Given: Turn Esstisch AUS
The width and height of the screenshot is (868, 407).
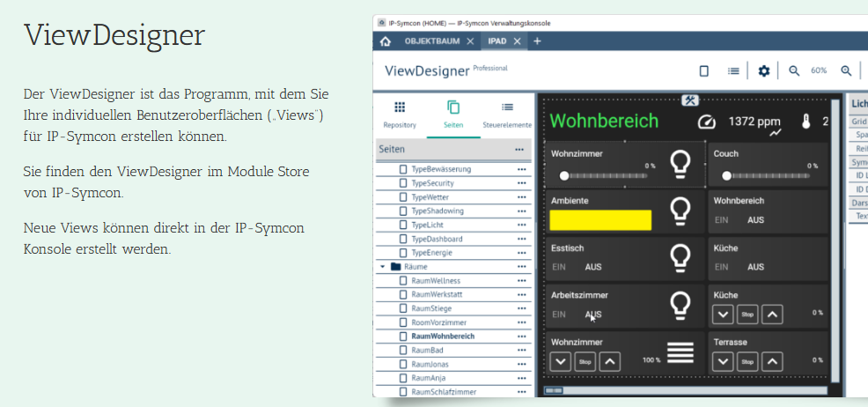Looking at the screenshot, I should click(x=593, y=267).
